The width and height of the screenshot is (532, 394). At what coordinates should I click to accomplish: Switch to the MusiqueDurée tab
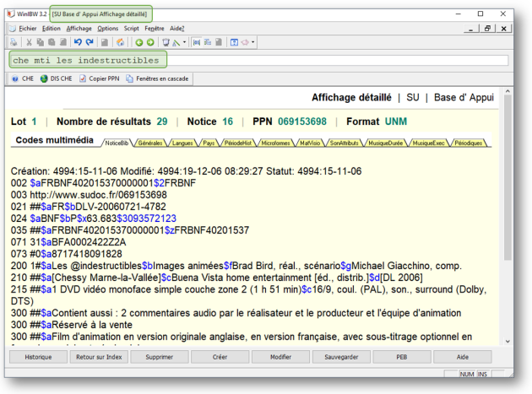(x=385, y=143)
